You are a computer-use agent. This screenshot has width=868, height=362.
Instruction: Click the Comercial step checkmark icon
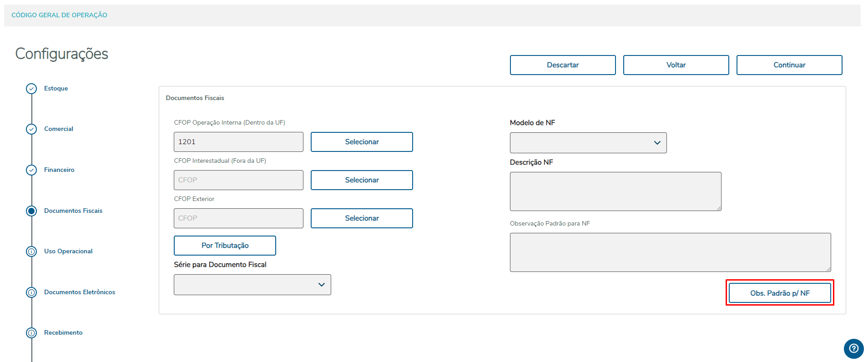pyautogui.click(x=31, y=129)
